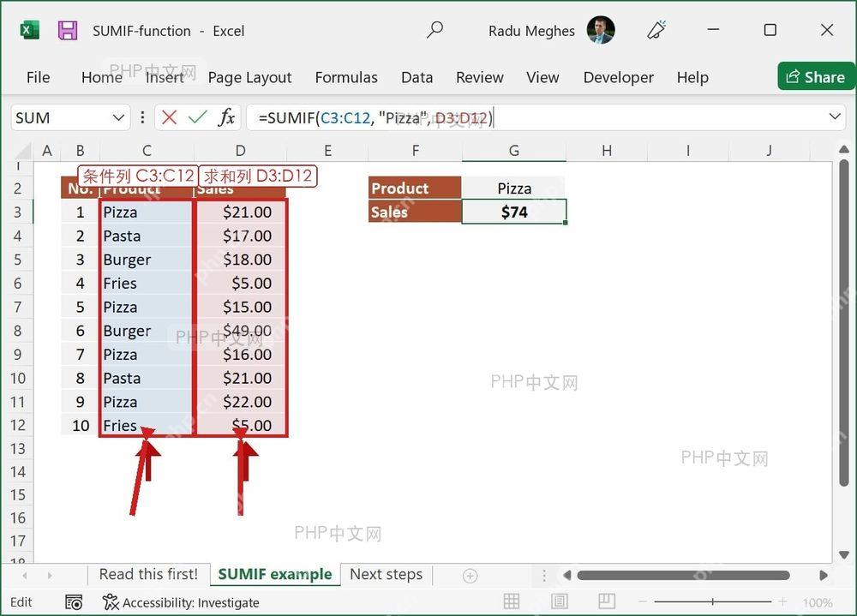The width and height of the screenshot is (857, 616).
Task: Open the Help ribbon tab
Action: [x=692, y=78]
